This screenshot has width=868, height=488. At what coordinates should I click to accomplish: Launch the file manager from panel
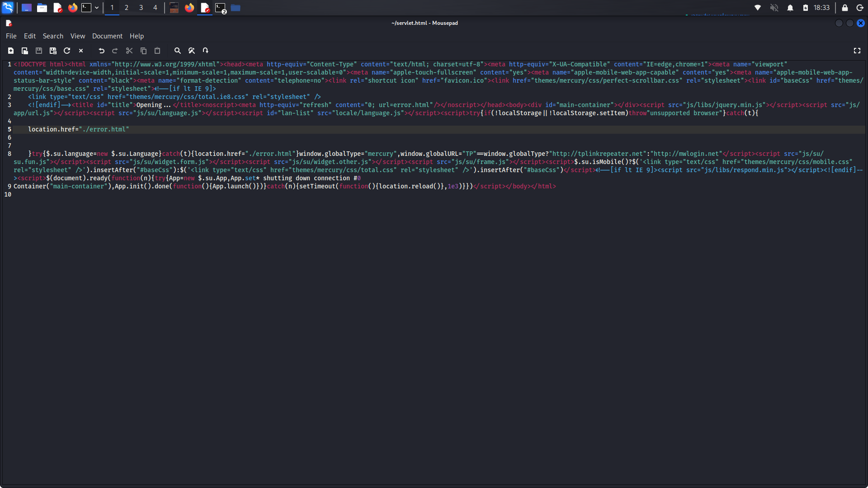[42, 8]
